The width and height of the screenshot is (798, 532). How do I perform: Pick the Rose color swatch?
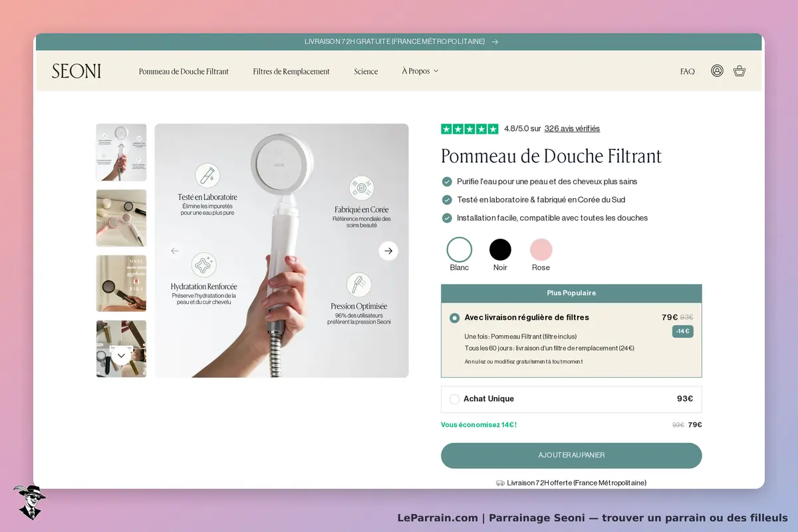click(x=541, y=250)
